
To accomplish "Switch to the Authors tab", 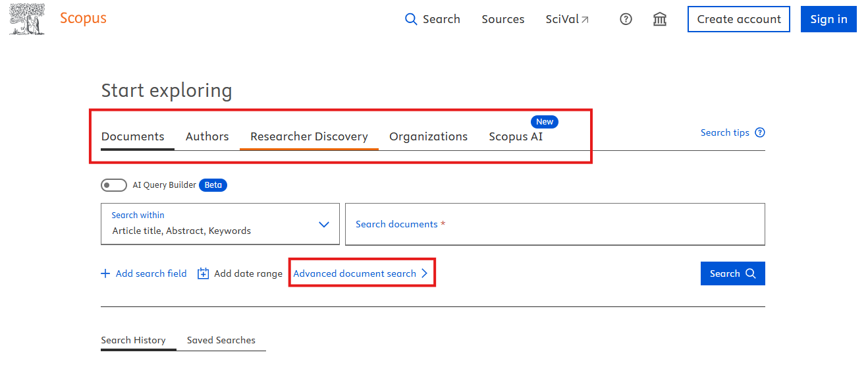I will 207,136.
